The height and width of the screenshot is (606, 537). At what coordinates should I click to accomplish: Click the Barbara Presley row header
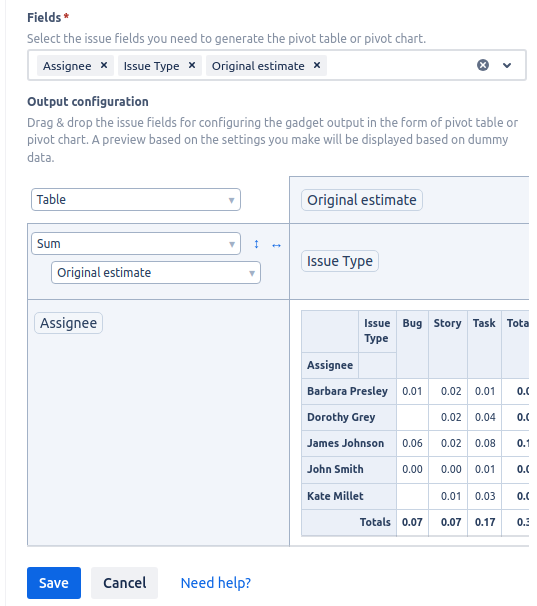(x=347, y=391)
